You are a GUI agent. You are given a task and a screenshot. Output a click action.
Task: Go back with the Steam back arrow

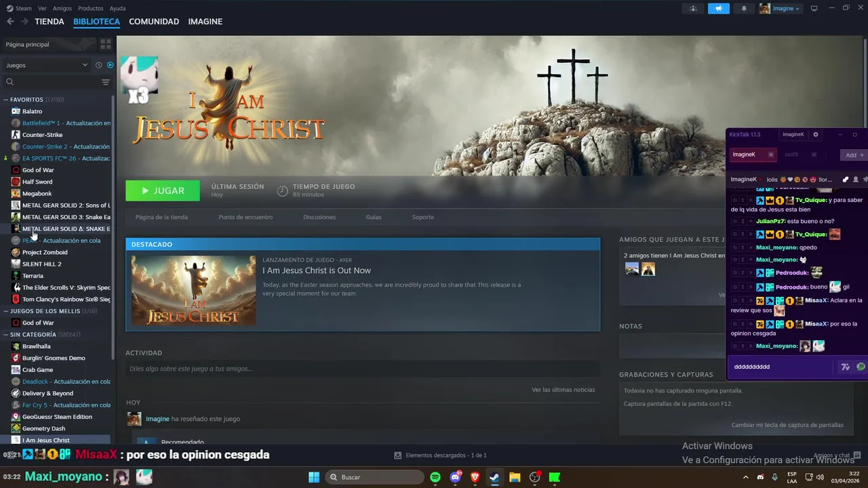pyautogui.click(x=10, y=22)
